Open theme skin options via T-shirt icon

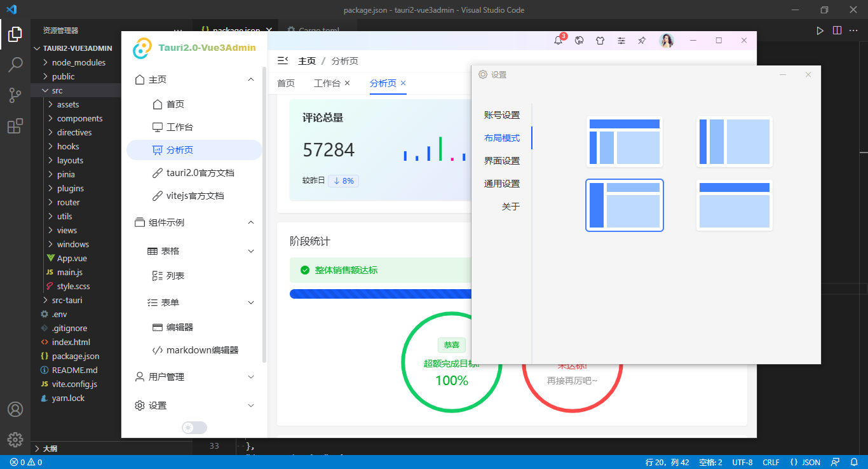pyautogui.click(x=600, y=39)
